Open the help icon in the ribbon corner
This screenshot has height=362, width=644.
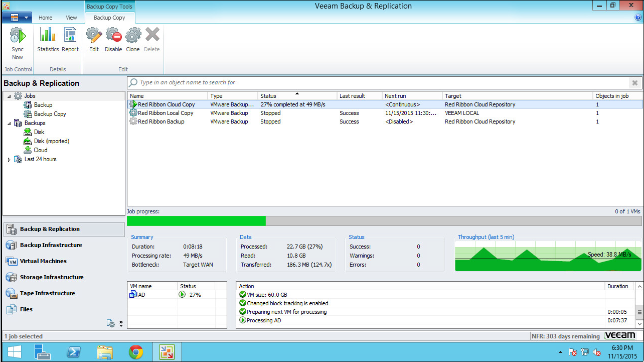point(638,17)
